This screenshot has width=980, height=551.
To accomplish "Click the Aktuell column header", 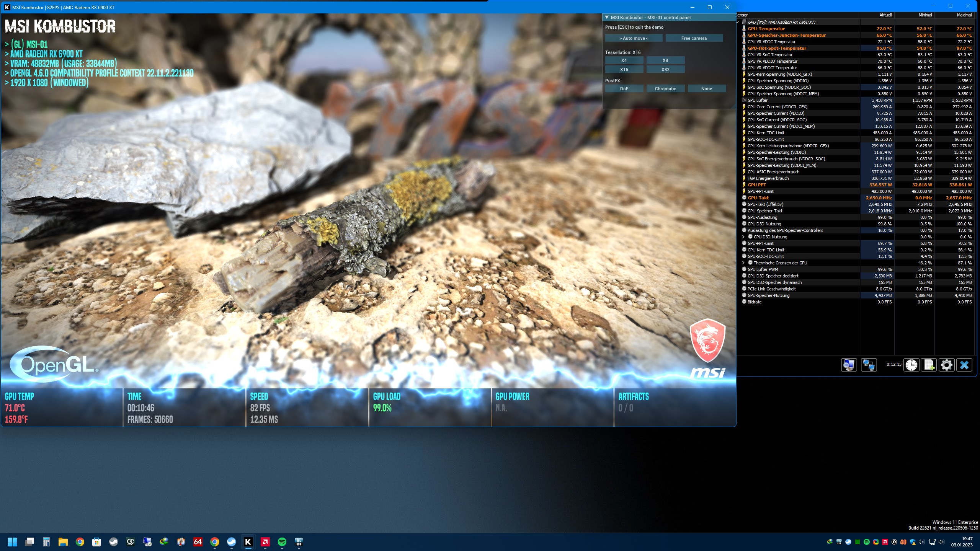I will pyautogui.click(x=885, y=15).
